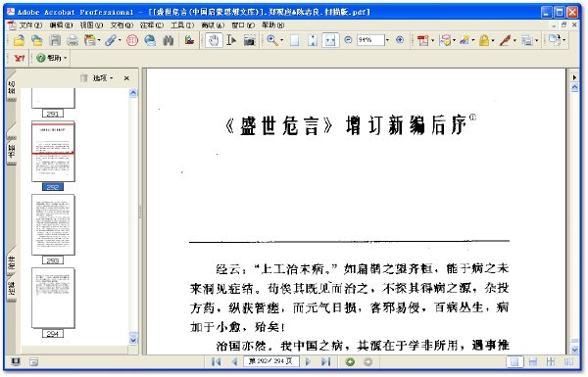588x377 pixels.
Task: Toggle Single Page layout button
Action: tap(514, 361)
